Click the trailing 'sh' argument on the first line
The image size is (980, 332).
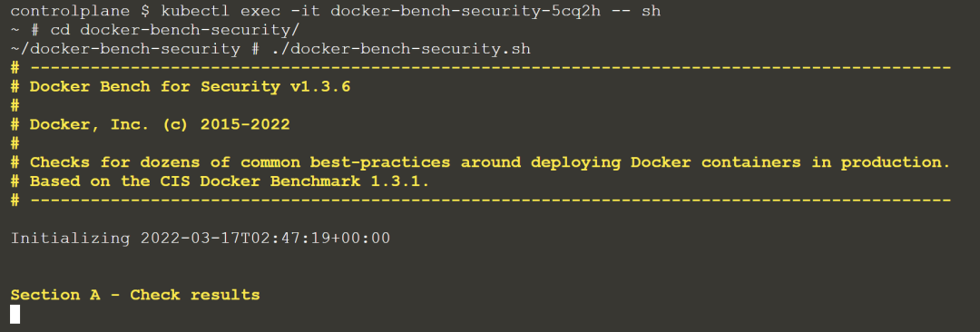click(x=651, y=11)
